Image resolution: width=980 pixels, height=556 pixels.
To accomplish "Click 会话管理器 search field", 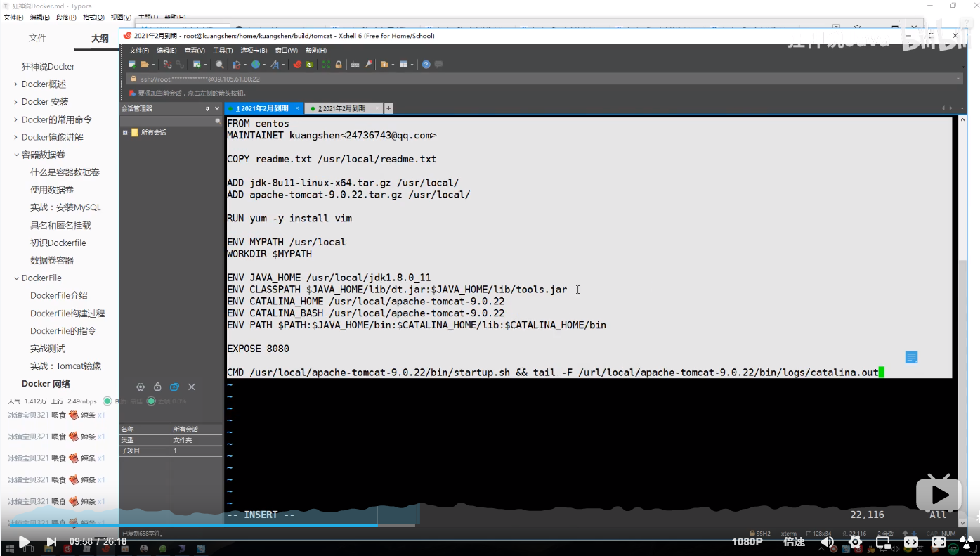I will (171, 121).
